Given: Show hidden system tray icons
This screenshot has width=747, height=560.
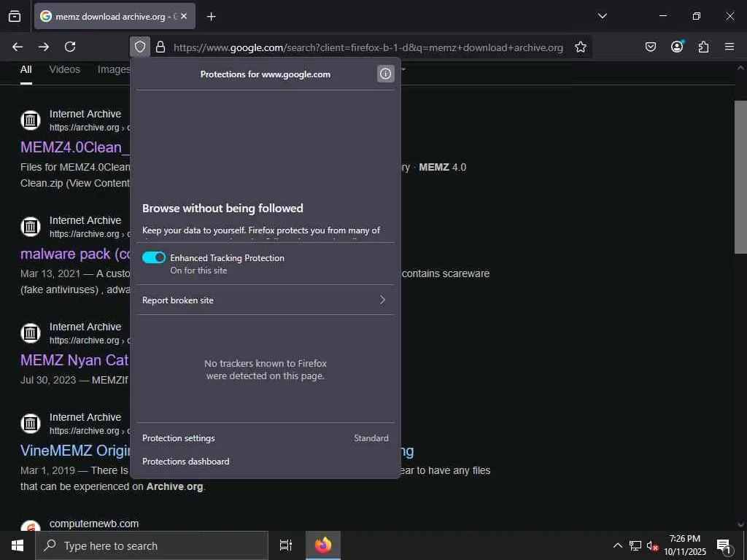Looking at the screenshot, I should [617, 545].
